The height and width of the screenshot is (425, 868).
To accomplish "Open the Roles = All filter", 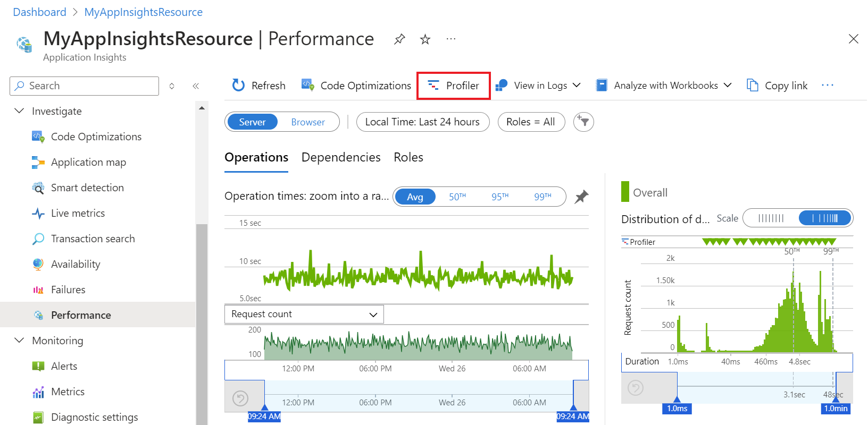I will click(x=531, y=122).
